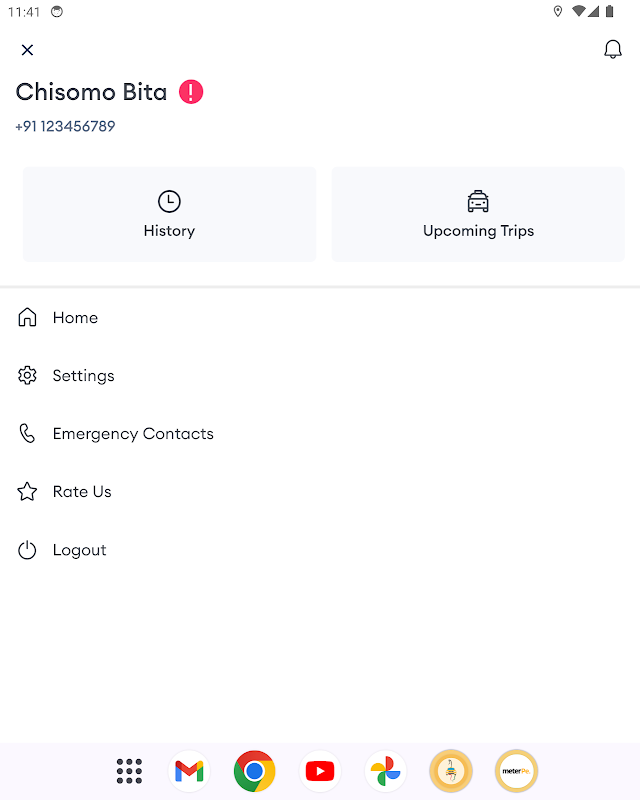The width and height of the screenshot is (640, 800).
Task: Click the phone icon beside Emergency Contacts
Action: [27, 434]
